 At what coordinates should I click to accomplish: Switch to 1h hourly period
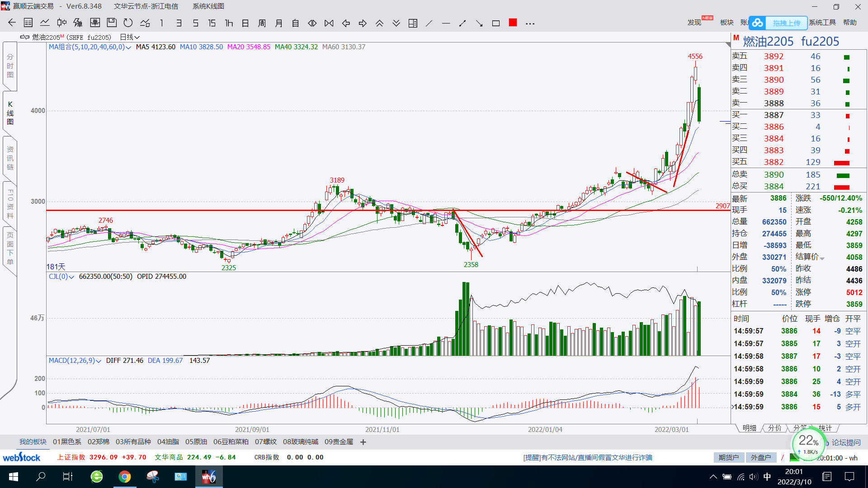[x=229, y=23]
